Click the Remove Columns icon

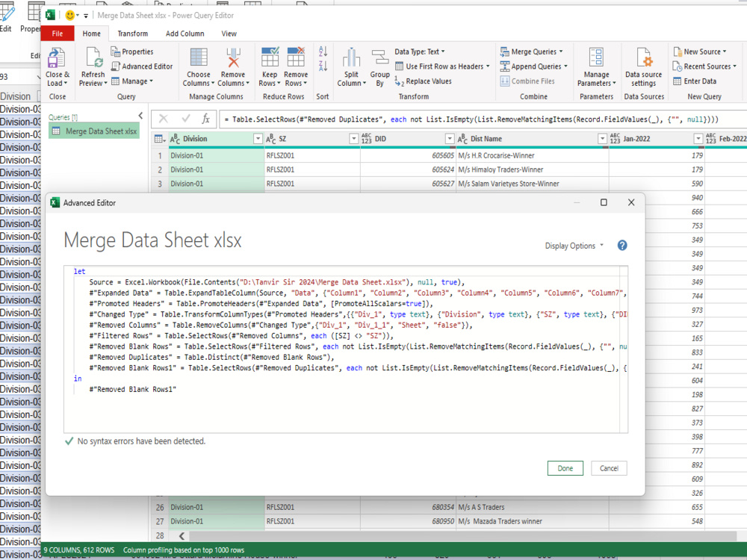[x=233, y=57]
